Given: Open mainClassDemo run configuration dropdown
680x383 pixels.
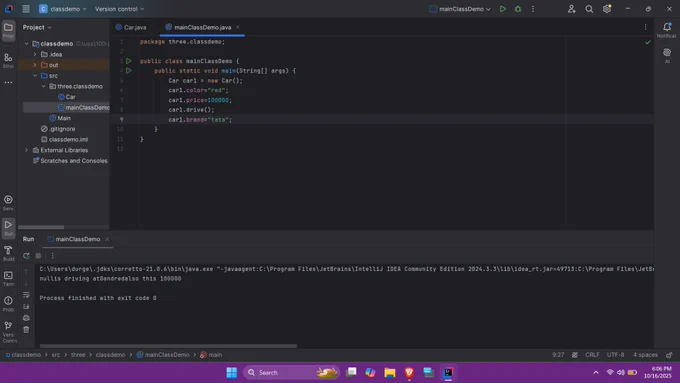Looking at the screenshot, I should [x=460, y=9].
